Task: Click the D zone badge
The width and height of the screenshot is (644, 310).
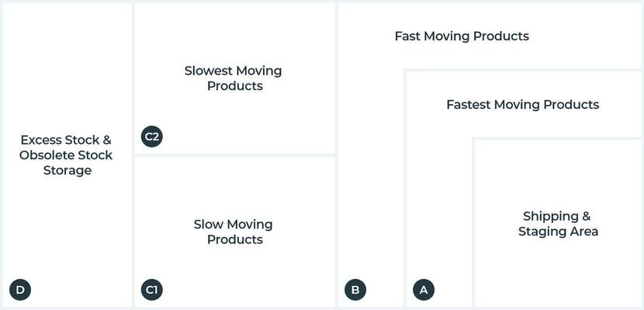Action: [x=20, y=290]
